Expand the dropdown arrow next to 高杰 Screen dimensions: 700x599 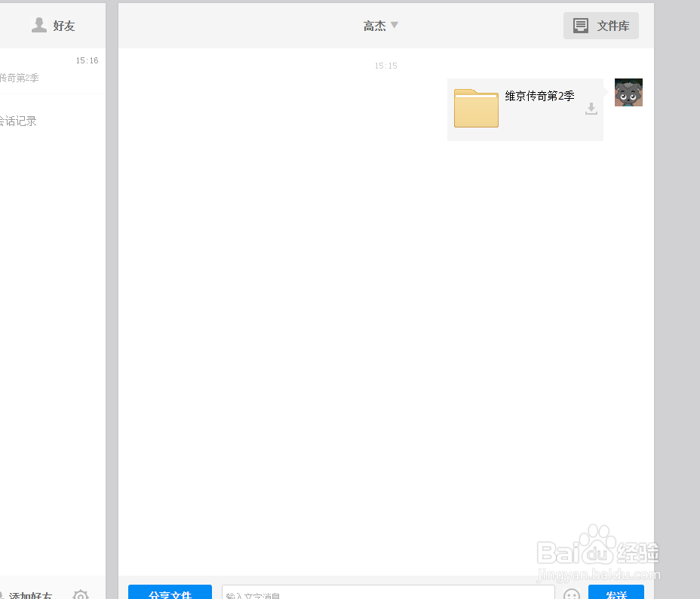click(x=395, y=25)
